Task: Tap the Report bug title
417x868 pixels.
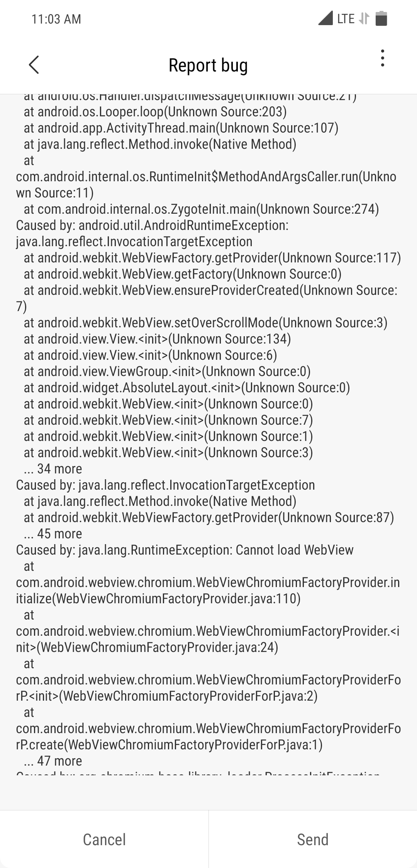Action: pyautogui.click(x=208, y=65)
